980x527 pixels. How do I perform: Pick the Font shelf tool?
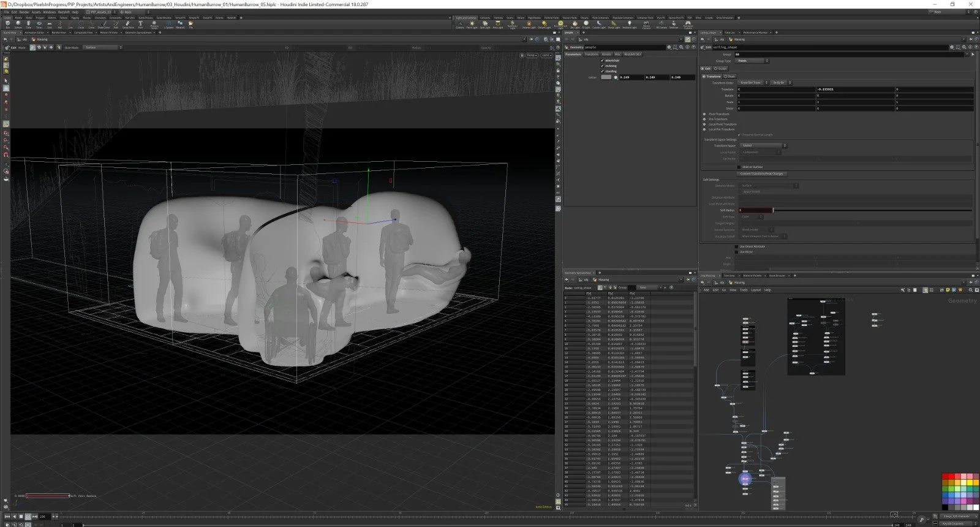[140, 25]
